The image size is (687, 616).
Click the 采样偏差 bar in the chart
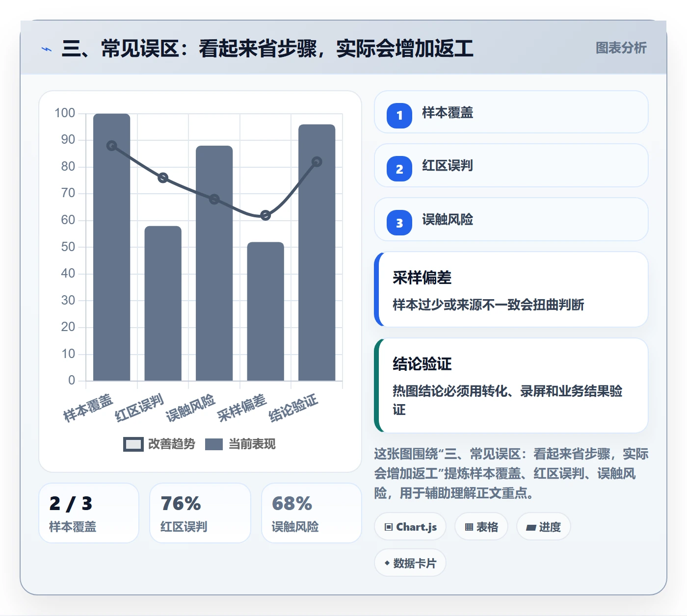(265, 311)
